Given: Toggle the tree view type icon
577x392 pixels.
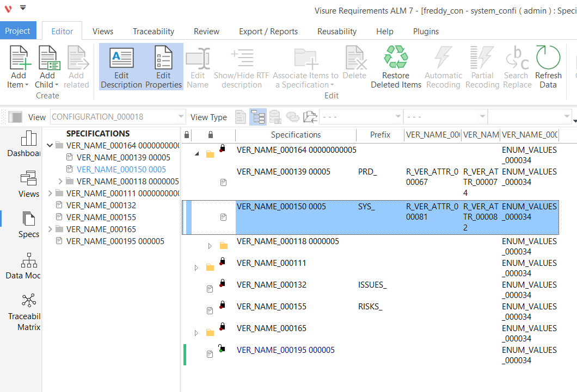Looking at the screenshot, I should coord(258,117).
